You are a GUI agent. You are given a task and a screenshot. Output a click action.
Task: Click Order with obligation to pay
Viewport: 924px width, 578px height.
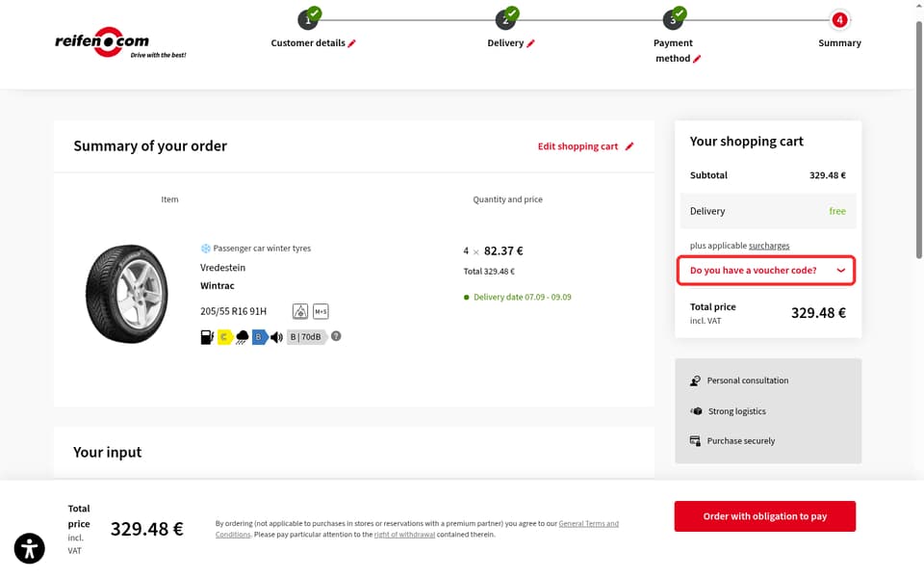point(765,516)
